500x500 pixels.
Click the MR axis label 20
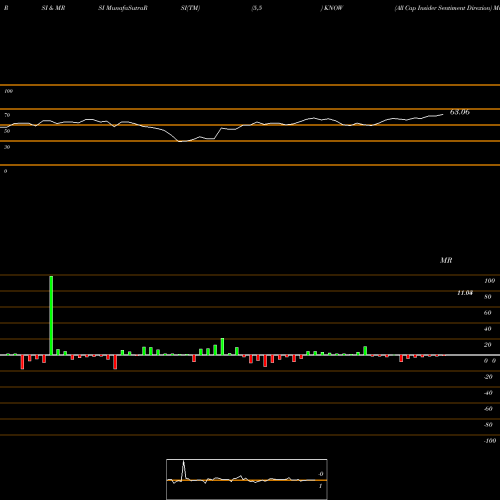(488, 345)
